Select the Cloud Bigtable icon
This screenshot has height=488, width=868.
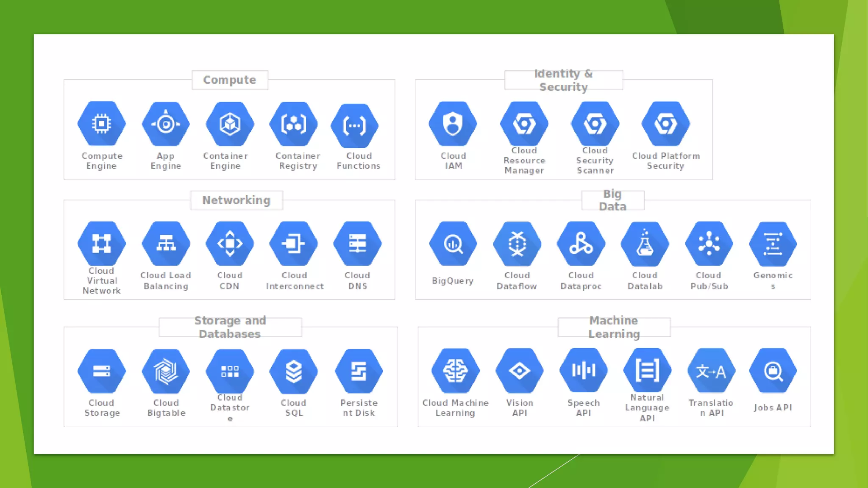pos(166,372)
